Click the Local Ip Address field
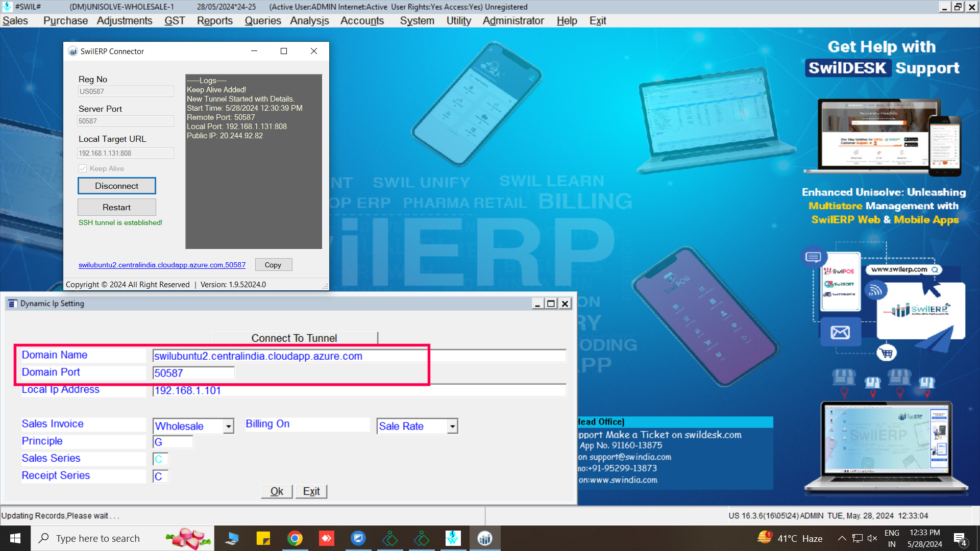 coord(359,390)
